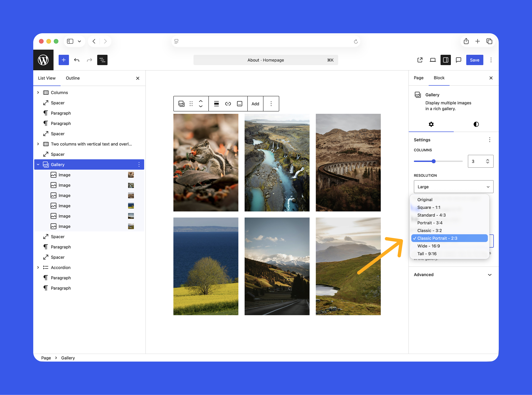
Task: Switch view with the laptop preview icon
Action: point(433,60)
